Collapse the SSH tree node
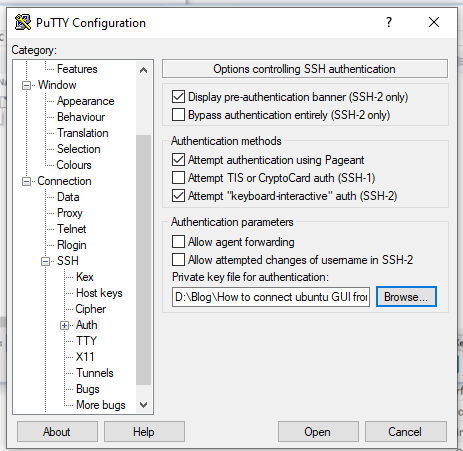The height and width of the screenshot is (451, 463). pyautogui.click(x=46, y=261)
